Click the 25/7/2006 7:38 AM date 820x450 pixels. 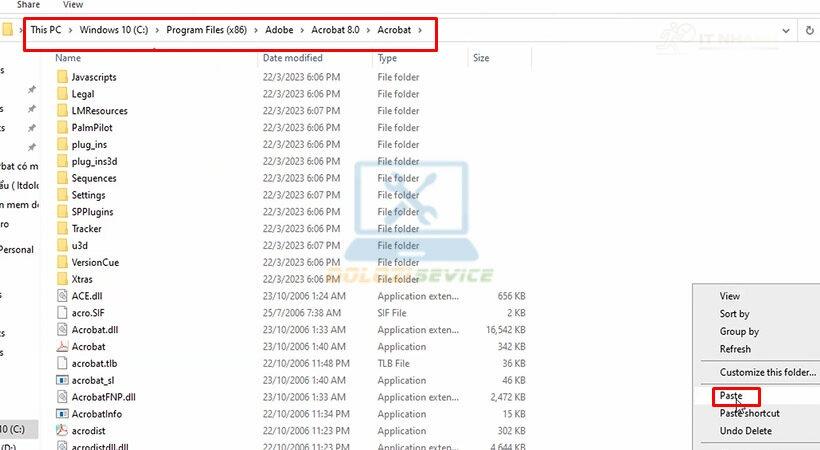(302, 313)
